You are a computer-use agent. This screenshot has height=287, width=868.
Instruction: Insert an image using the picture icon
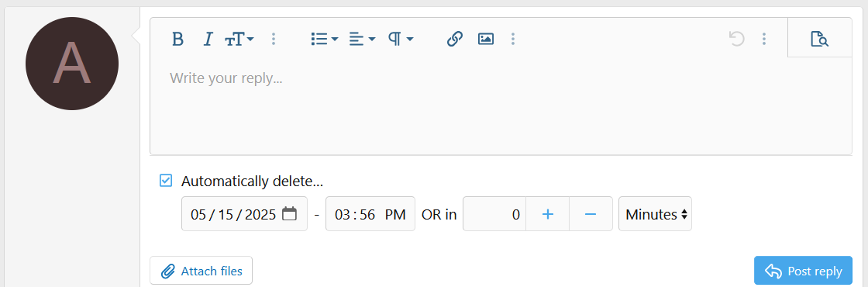coord(485,39)
